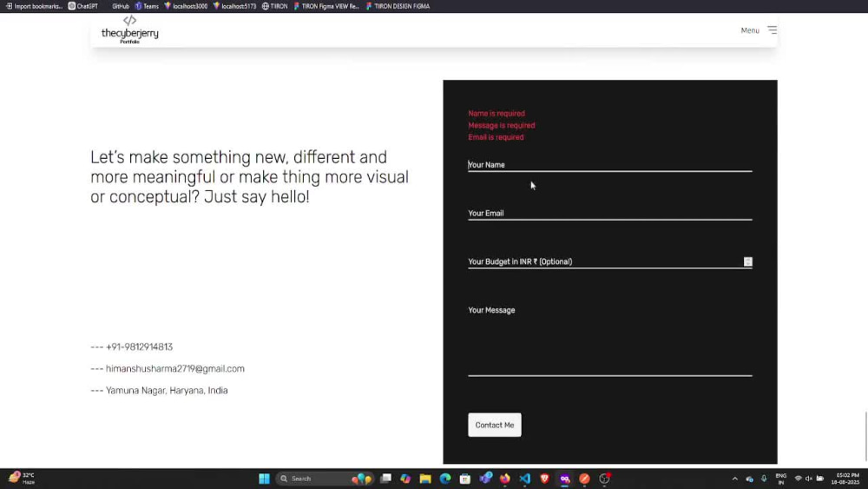This screenshot has height=489, width=868.
Task: Click the himanshusharma2719@gmail.com email address
Action: 175,369
